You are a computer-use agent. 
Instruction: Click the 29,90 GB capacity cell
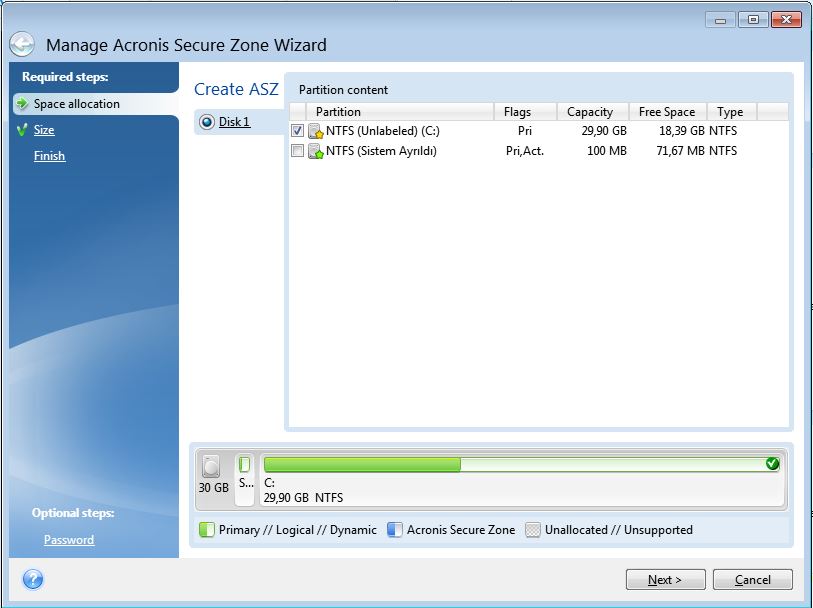(x=604, y=131)
